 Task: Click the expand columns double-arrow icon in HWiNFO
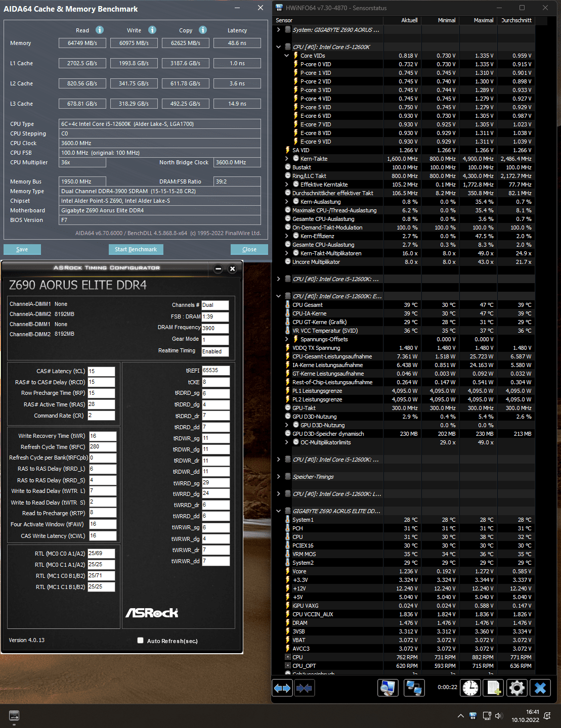[282, 688]
